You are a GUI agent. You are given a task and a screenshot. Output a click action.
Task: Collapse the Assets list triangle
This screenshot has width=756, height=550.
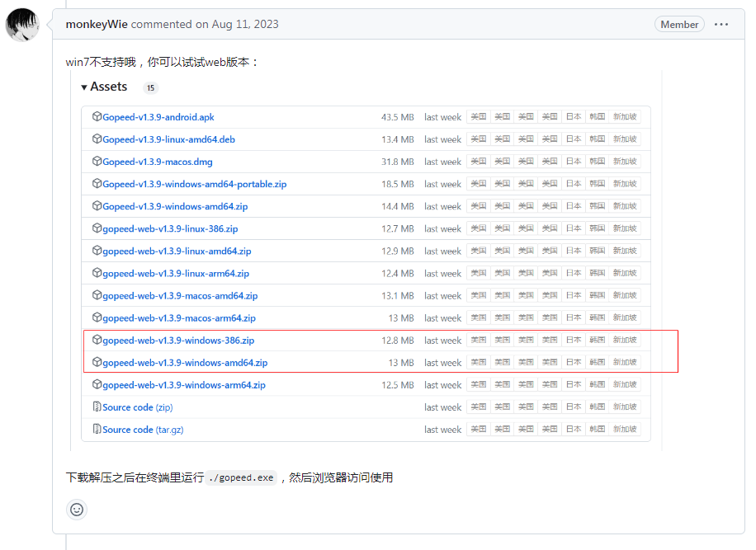pyautogui.click(x=84, y=87)
